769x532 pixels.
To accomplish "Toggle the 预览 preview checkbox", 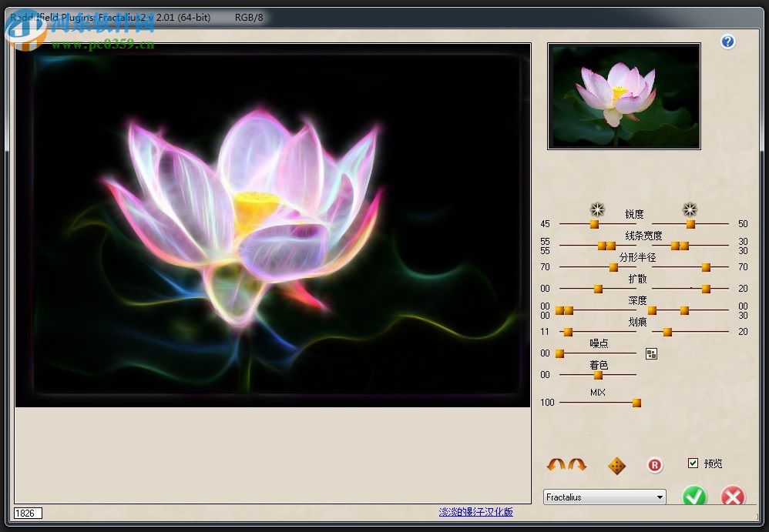I will [693, 463].
